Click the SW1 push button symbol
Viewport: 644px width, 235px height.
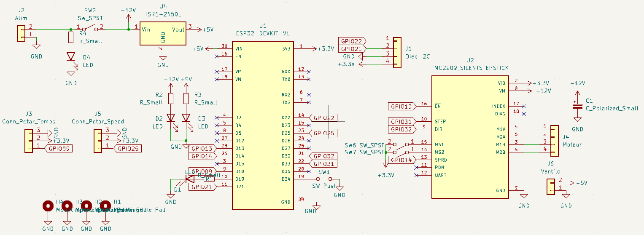(324, 179)
